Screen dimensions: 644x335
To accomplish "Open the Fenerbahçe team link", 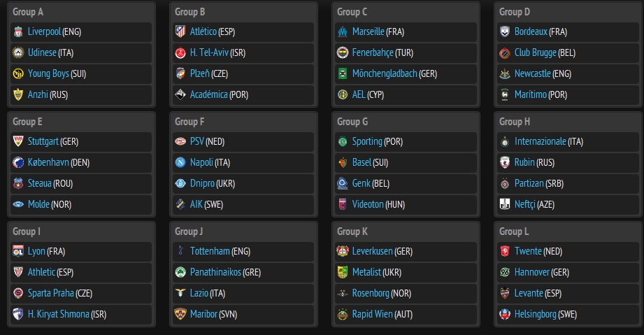I will (372, 52).
